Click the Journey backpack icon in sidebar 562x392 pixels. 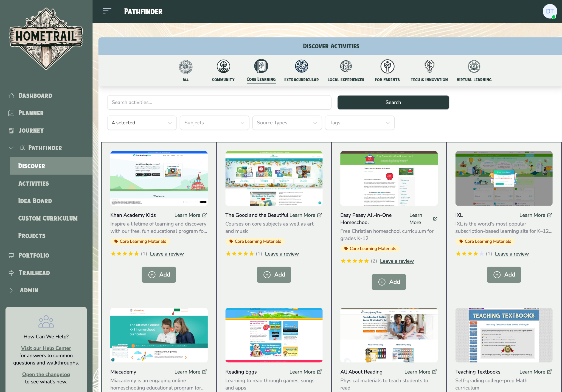tap(11, 130)
